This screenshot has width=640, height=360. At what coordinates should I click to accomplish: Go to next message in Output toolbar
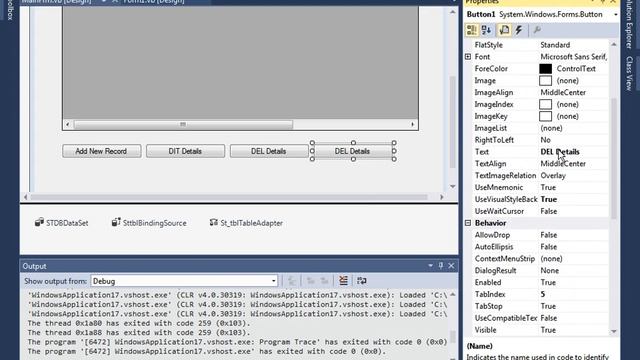click(324, 281)
